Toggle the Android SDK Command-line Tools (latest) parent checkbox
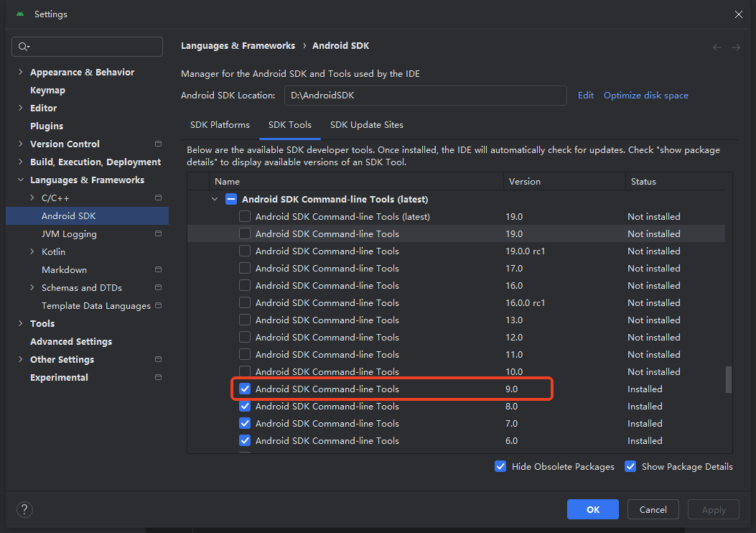 click(x=230, y=199)
